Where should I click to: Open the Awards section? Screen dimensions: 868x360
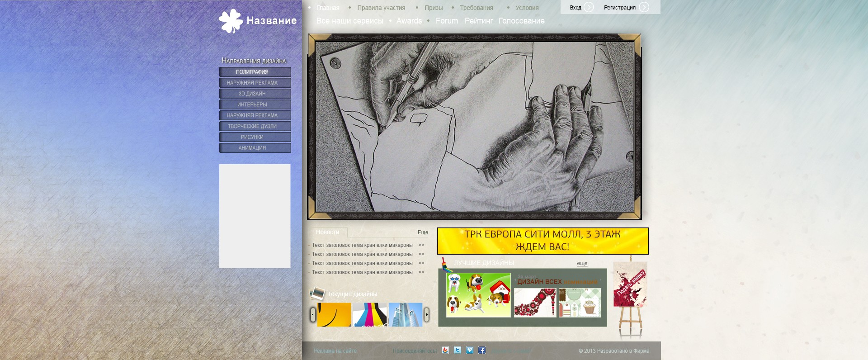pos(409,21)
